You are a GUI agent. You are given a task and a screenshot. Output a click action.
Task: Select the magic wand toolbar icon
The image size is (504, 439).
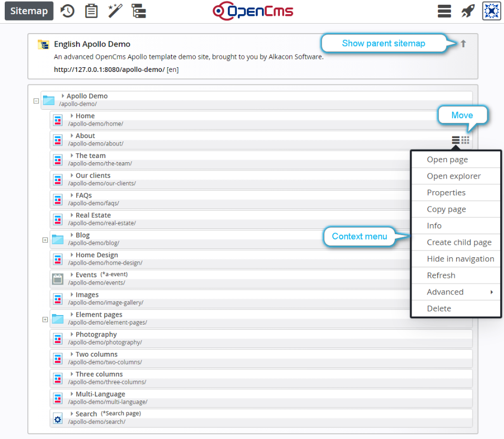[x=115, y=11]
